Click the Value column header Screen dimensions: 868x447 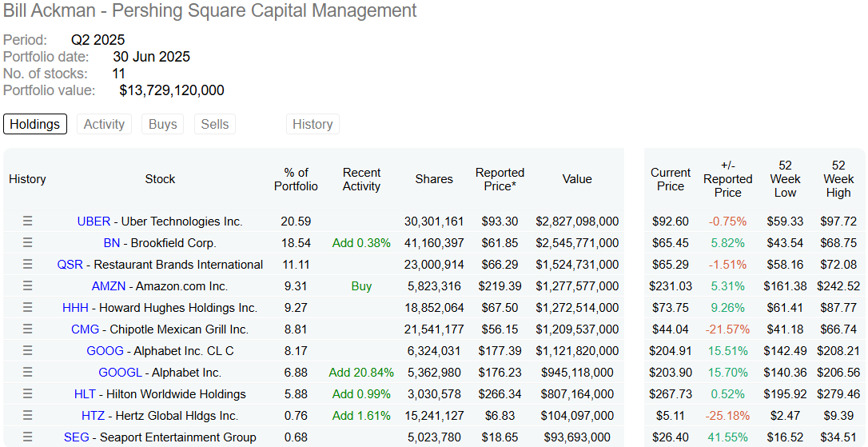tap(577, 179)
